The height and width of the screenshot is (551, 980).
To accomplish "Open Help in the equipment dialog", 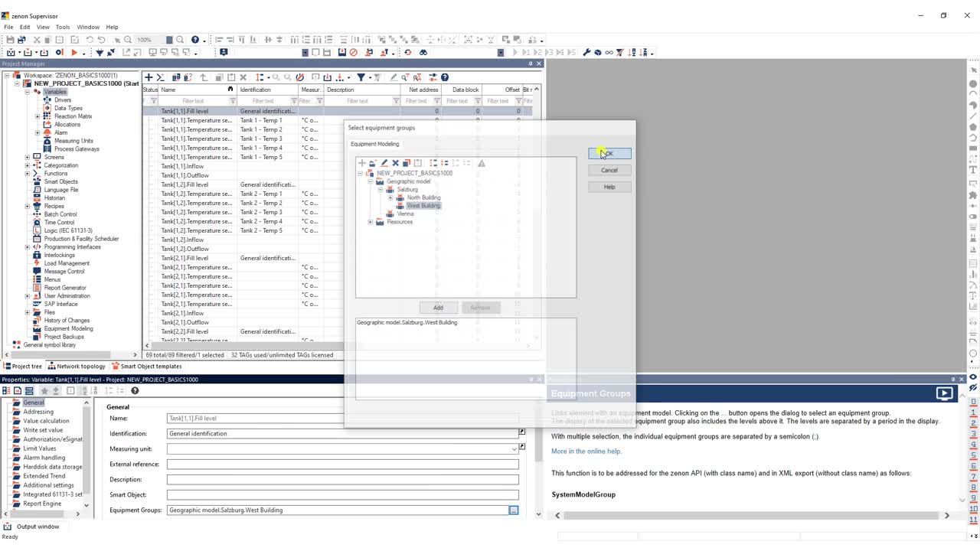I will point(609,187).
